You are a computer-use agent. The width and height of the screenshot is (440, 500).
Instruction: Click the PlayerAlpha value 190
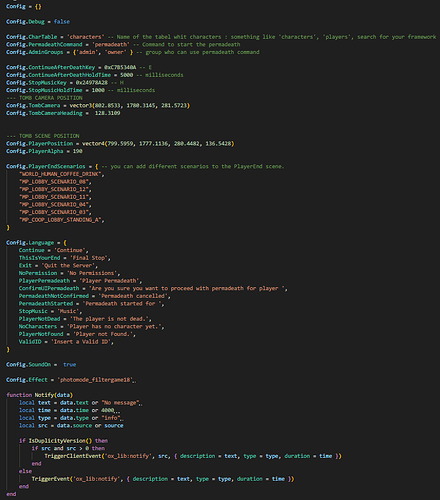pos(77,151)
